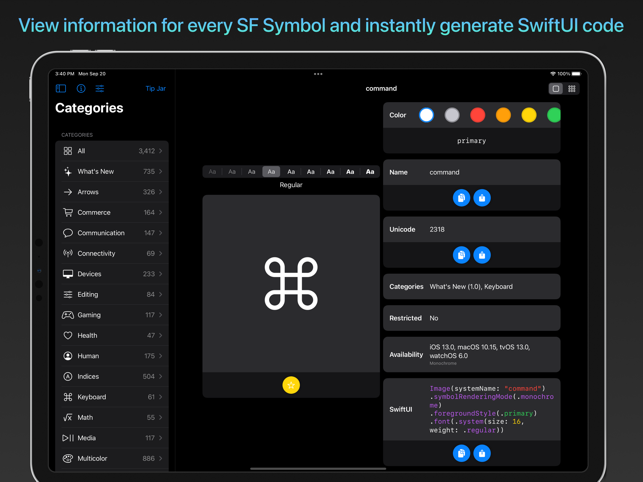This screenshot has height=482, width=643.
Task: Select the green color swatch
Action: pos(554,115)
